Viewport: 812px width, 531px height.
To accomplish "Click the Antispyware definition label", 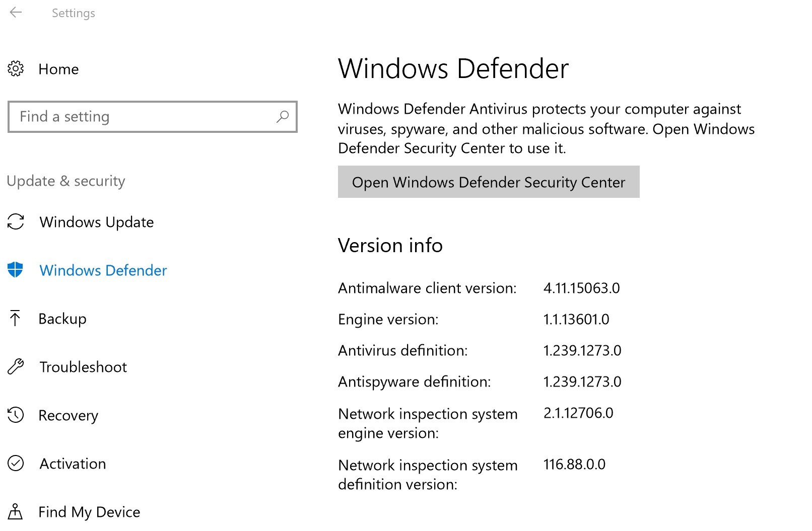I will (x=415, y=382).
